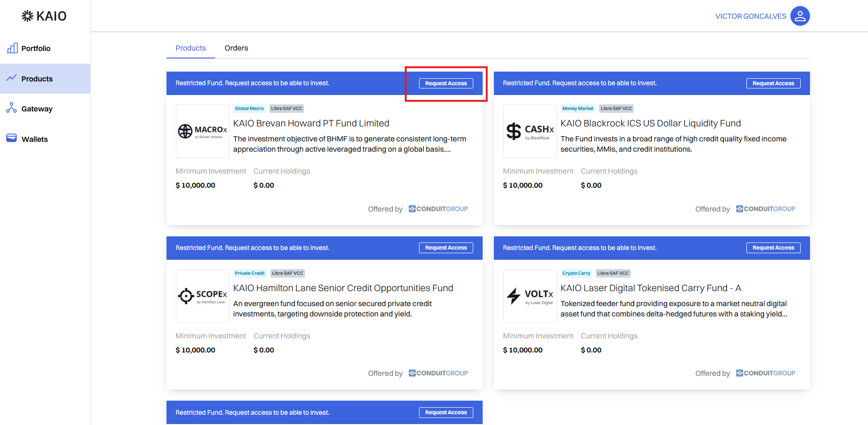Screen dimensions: 868x425
Task: Click the CASHx fund logo
Action: coord(530,131)
